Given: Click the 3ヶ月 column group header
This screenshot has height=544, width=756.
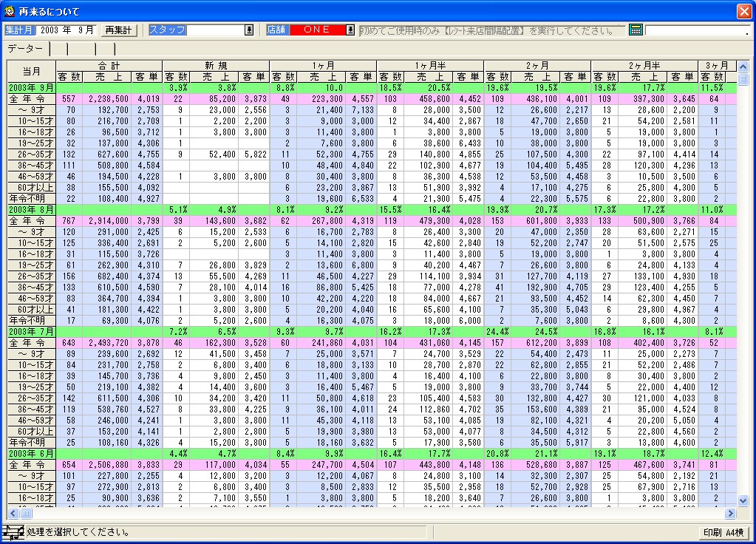Looking at the screenshot, I should (x=717, y=66).
